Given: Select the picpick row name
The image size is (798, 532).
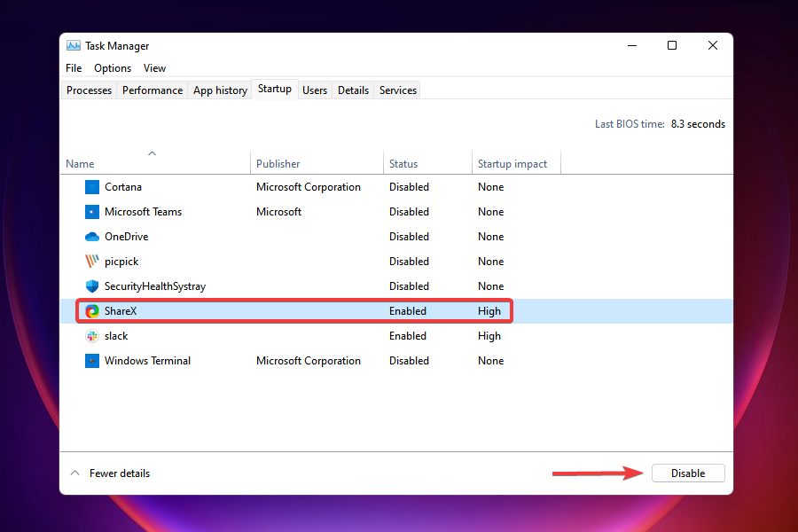Looking at the screenshot, I should (x=121, y=262).
